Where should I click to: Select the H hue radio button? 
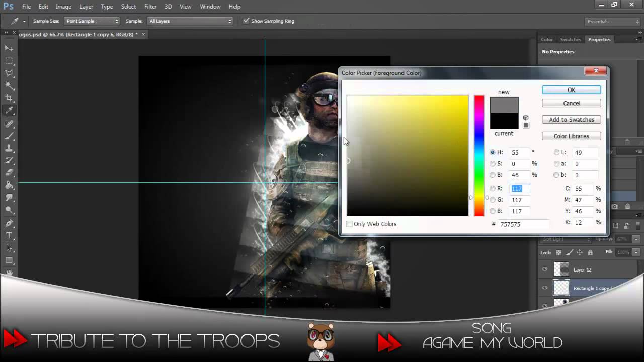(x=493, y=152)
